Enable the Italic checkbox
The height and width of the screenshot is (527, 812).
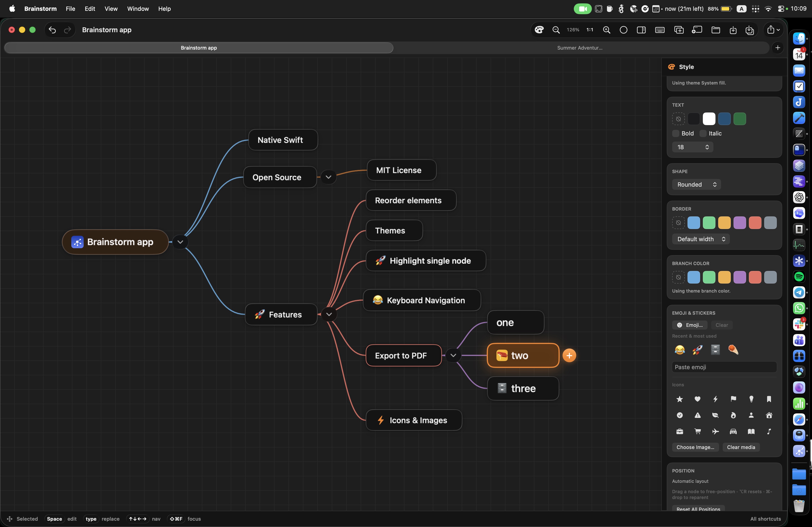click(x=703, y=133)
